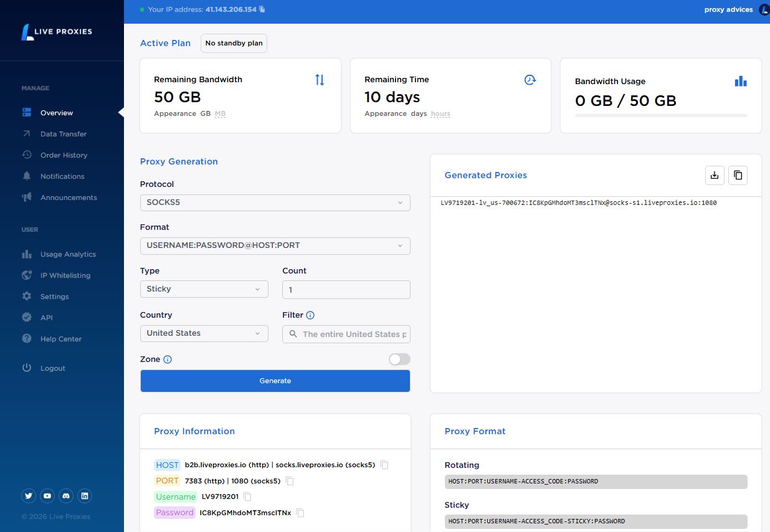Click the Username value LV9719201

[220, 496]
